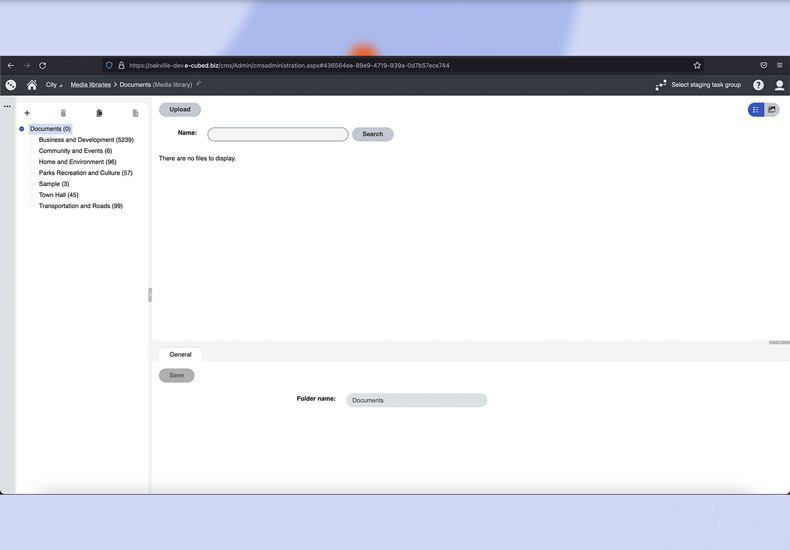Switch to list view mode
790x550 pixels.
click(756, 110)
